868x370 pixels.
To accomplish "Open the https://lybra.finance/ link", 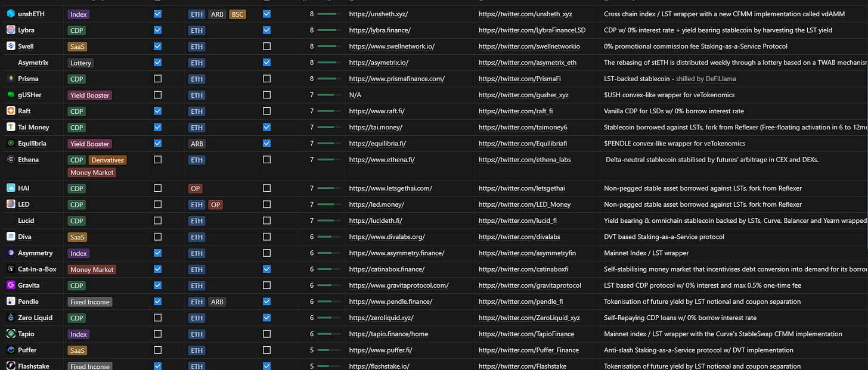I will pyautogui.click(x=380, y=30).
